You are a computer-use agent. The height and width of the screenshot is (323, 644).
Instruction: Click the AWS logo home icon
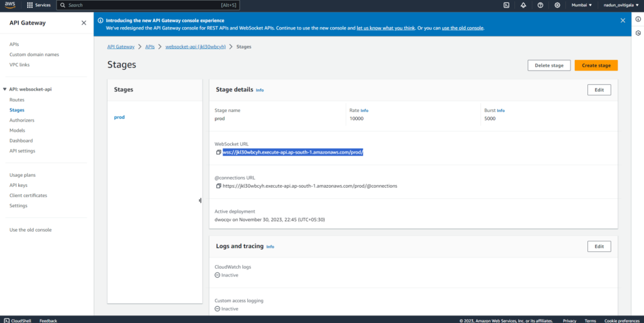tap(9, 5)
